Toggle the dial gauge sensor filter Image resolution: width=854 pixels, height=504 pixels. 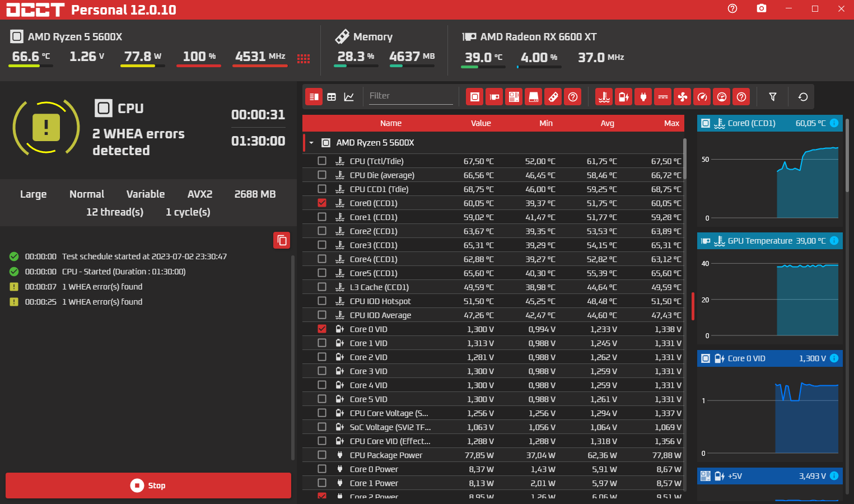click(722, 97)
